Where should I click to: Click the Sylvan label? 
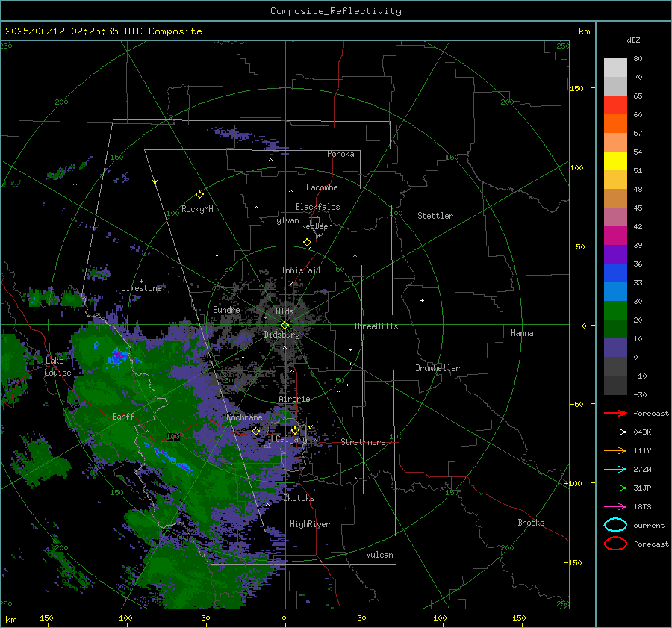285,220
